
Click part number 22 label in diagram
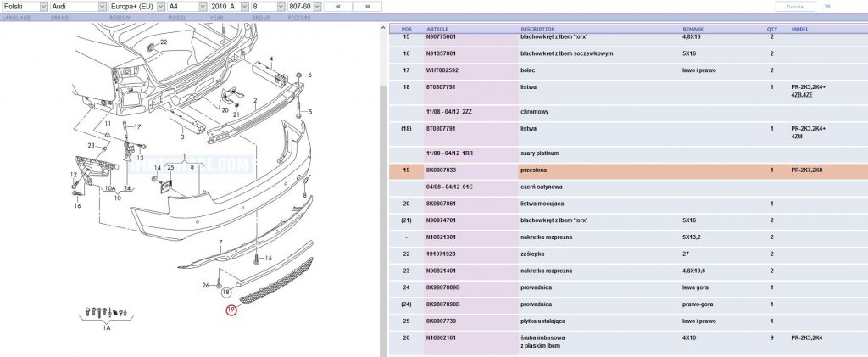[x=164, y=42]
